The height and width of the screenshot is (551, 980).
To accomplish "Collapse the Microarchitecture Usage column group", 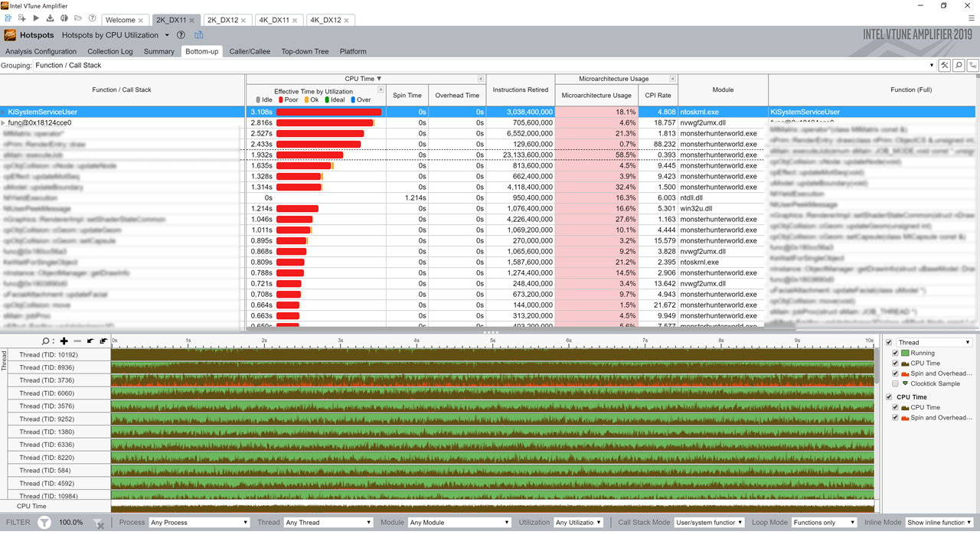I will point(673,79).
